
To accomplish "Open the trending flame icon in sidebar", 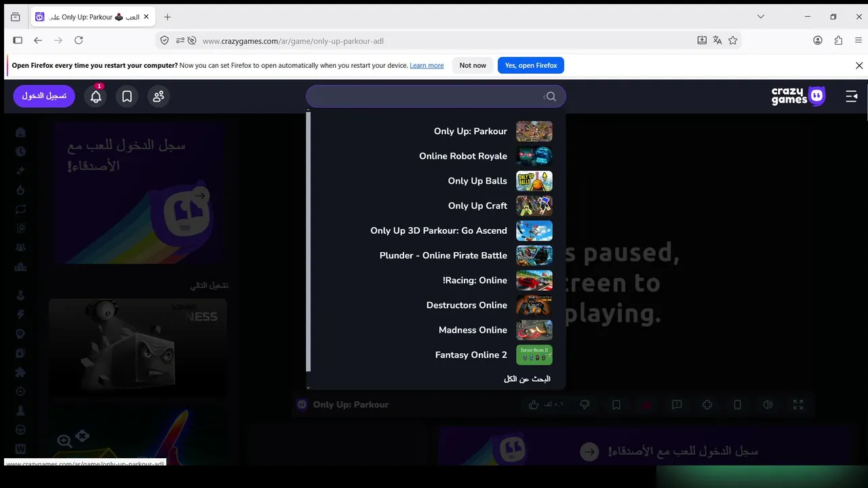I will [x=20, y=190].
